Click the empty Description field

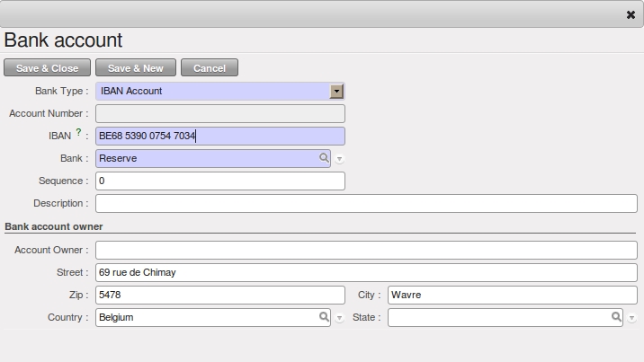pyautogui.click(x=365, y=204)
